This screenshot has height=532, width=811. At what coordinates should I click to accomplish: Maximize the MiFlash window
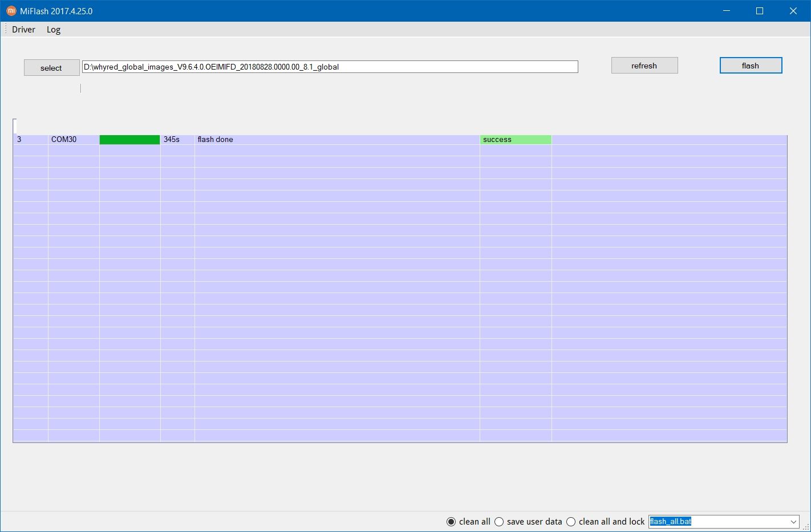coord(760,11)
